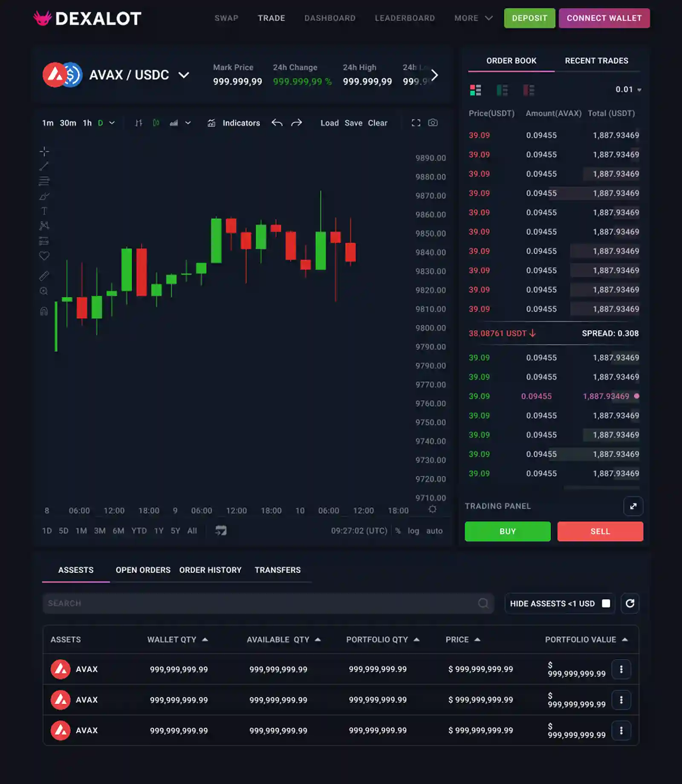Viewport: 682px width, 784px height.
Task: Undo the last chart action
Action: pos(277,123)
